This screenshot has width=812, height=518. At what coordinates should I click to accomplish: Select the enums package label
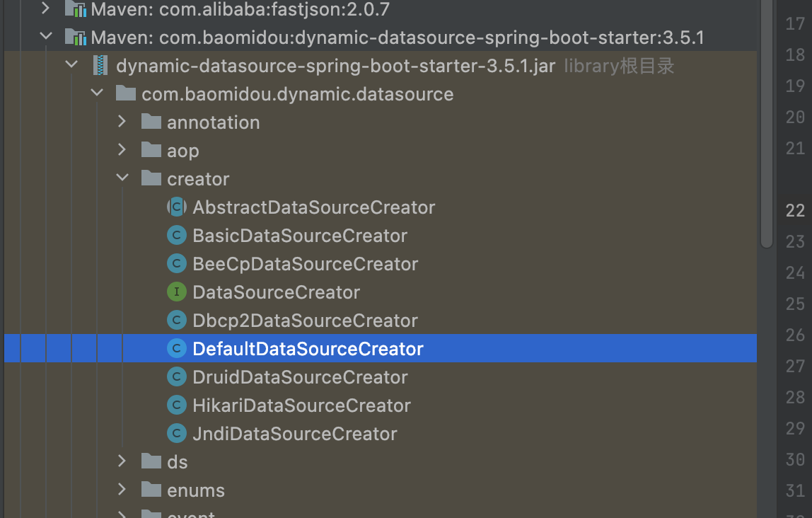tap(196, 490)
